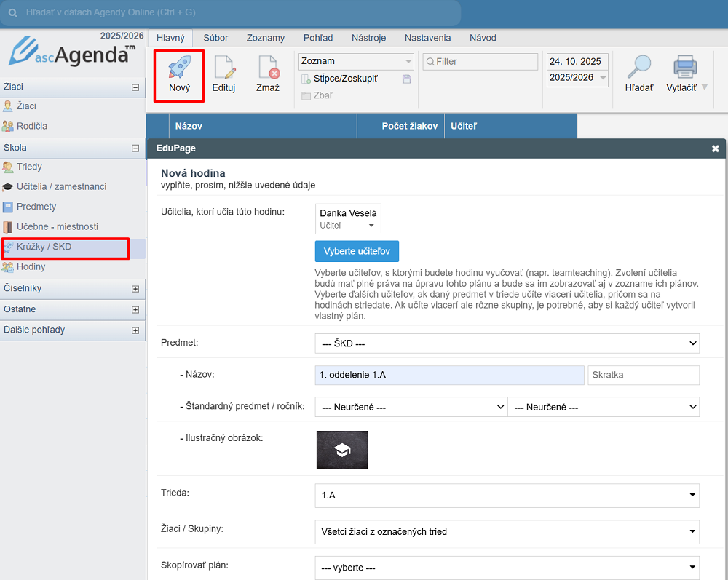The width and height of the screenshot is (728, 580).
Task: Open Hľadať magnifier tool
Action: pyautogui.click(x=638, y=67)
